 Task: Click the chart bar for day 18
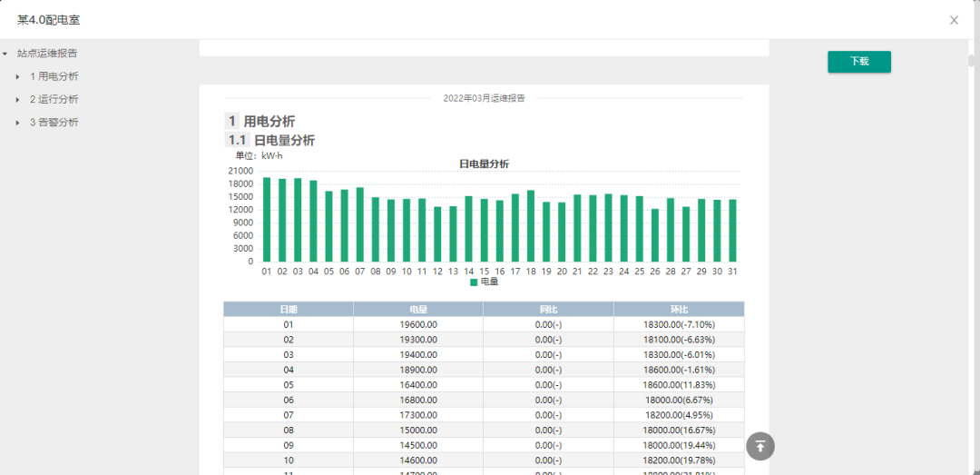(x=531, y=225)
